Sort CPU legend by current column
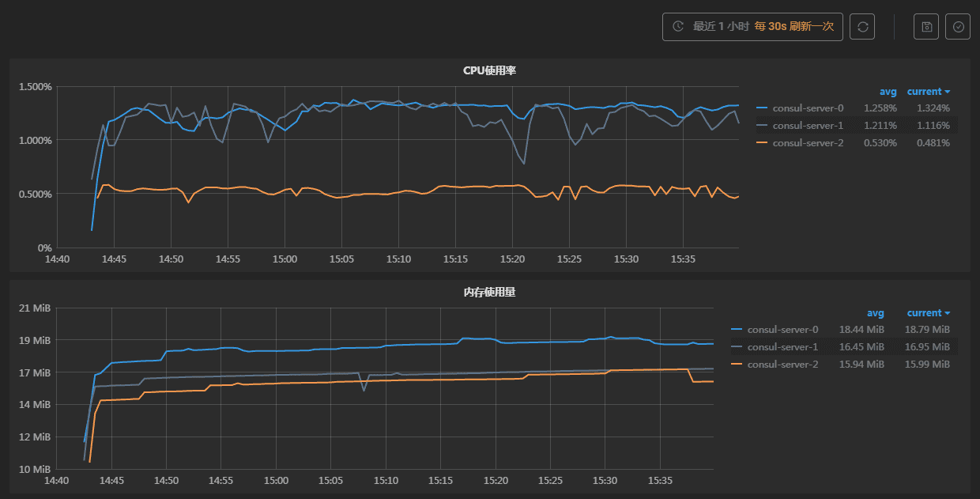The width and height of the screenshot is (980, 499). tap(928, 91)
